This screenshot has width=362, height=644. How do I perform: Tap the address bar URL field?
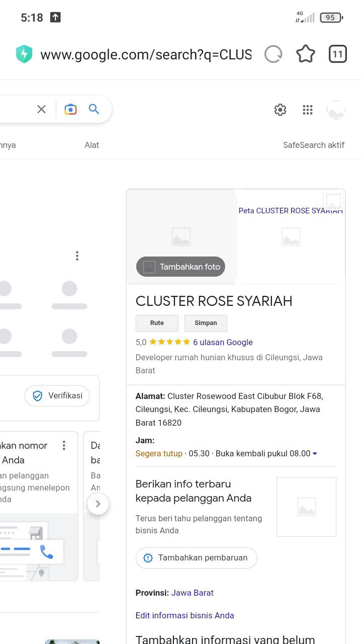[146, 54]
